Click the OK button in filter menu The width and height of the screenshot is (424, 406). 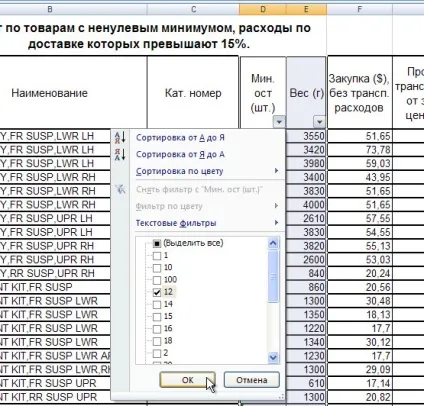[x=187, y=380]
